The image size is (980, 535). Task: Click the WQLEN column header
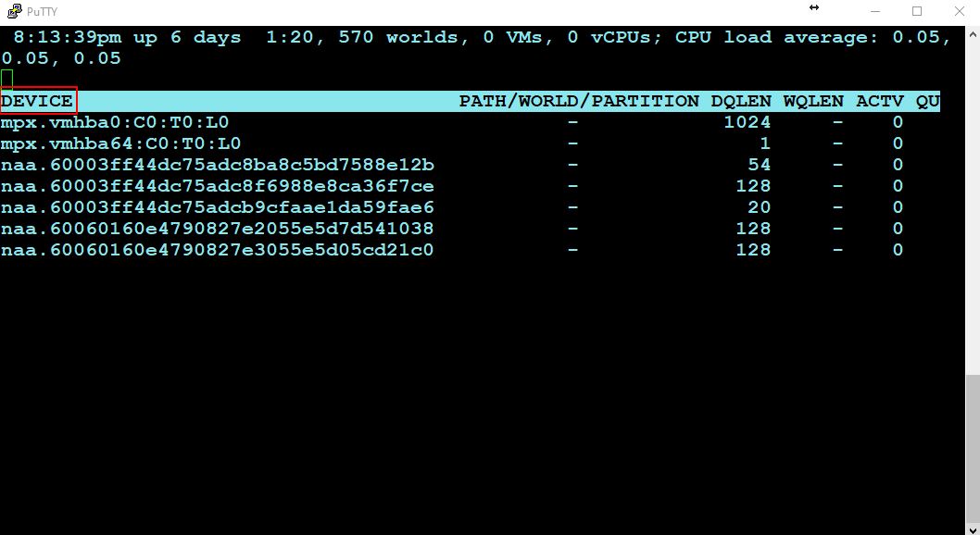tap(813, 101)
